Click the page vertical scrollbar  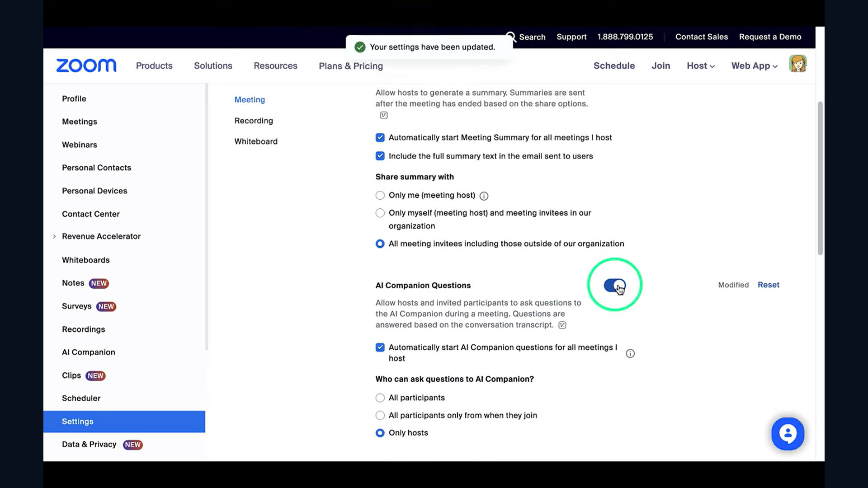tap(820, 178)
